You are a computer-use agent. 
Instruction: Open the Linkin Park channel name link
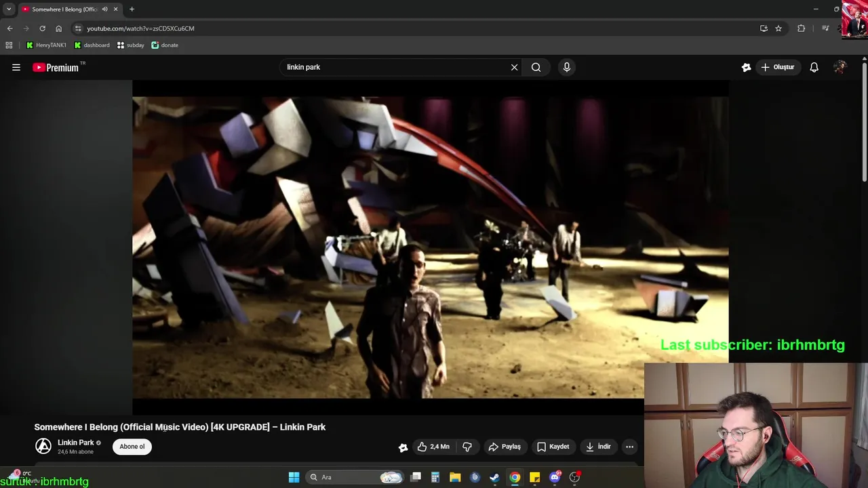(76, 443)
